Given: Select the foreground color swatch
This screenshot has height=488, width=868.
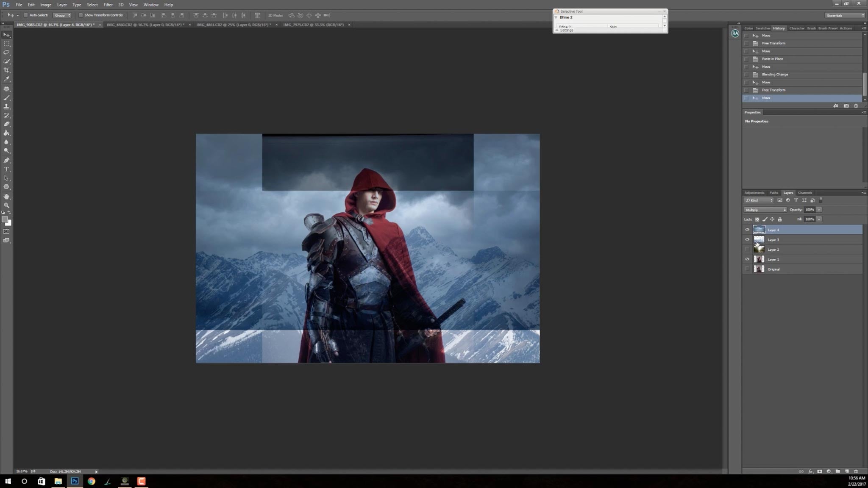Looking at the screenshot, I should pyautogui.click(x=6, y=218).
